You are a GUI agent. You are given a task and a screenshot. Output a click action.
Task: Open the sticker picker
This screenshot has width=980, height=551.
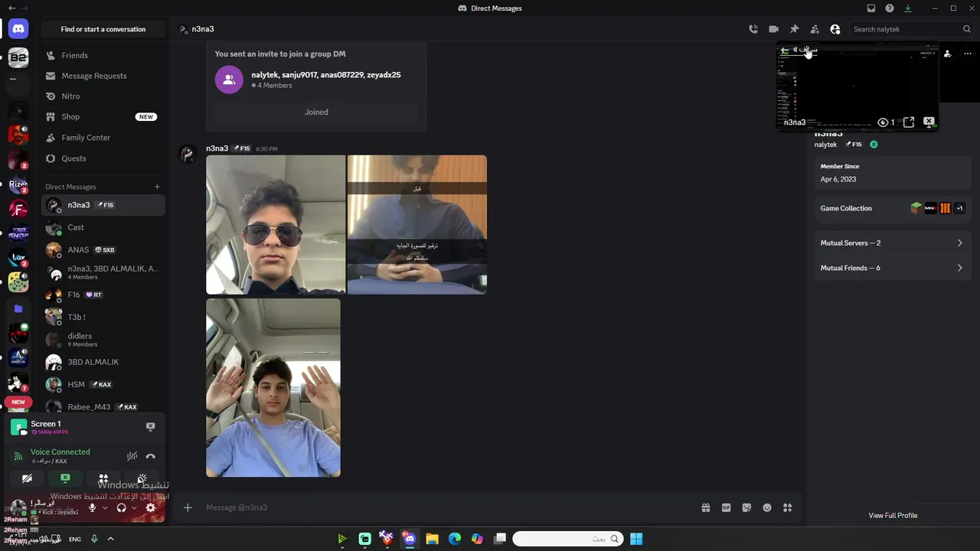pyautogui.click(x=746, y=507)
